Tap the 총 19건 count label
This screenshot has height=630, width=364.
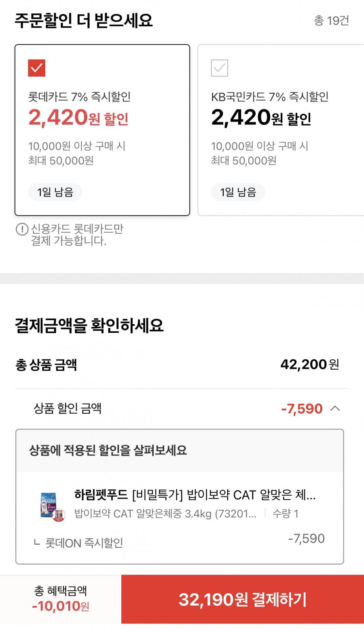pos(331,21)
